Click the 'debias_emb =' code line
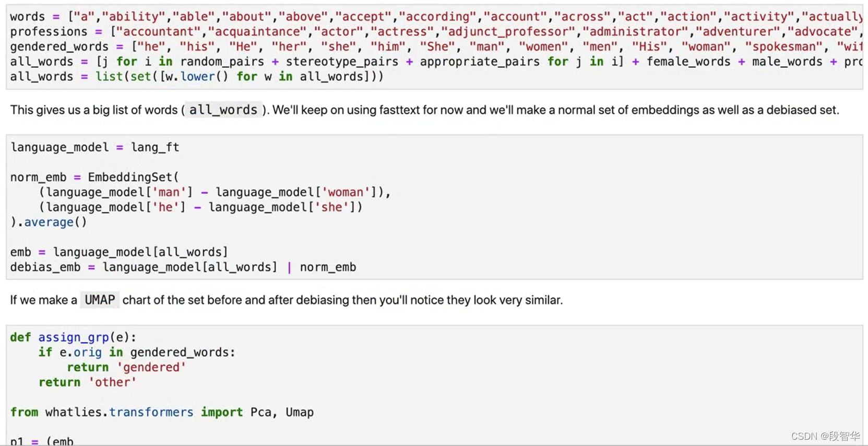Viewport: 868px width, 446px height. tap(183, 267)
